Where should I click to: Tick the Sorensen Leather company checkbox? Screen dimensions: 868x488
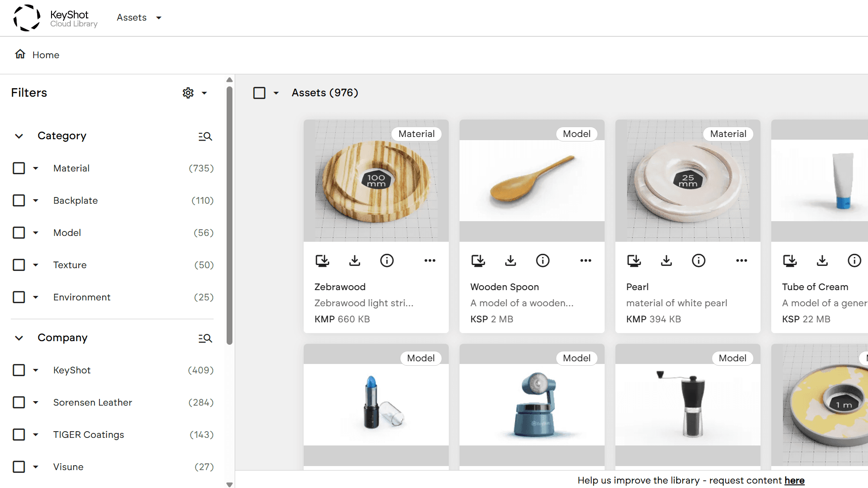pyautogui.click(x=19, y=402)
